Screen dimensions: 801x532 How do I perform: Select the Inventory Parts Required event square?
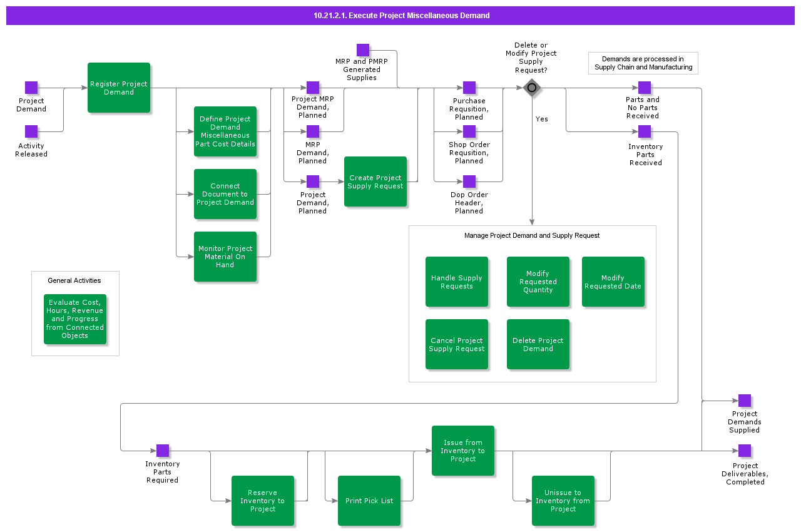tap(163, 451)
